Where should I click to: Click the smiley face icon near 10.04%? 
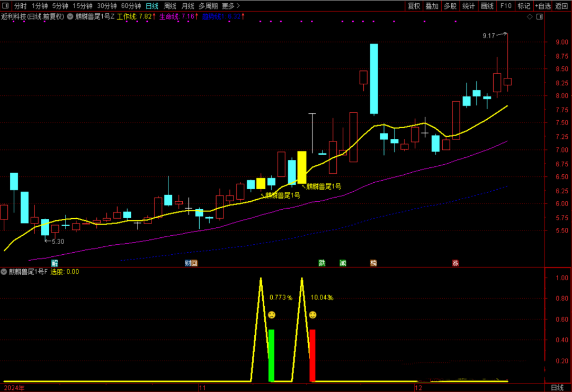click(x=312, y=315)
